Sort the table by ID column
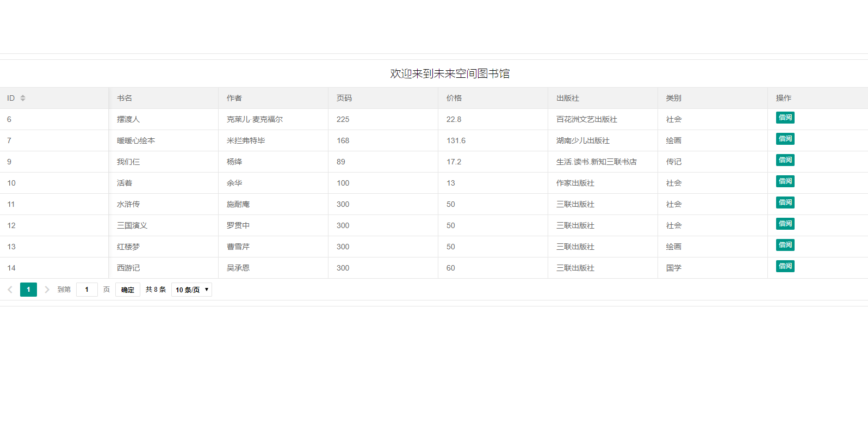The height and width of the screenshot is (448, 868). (23, 98)
